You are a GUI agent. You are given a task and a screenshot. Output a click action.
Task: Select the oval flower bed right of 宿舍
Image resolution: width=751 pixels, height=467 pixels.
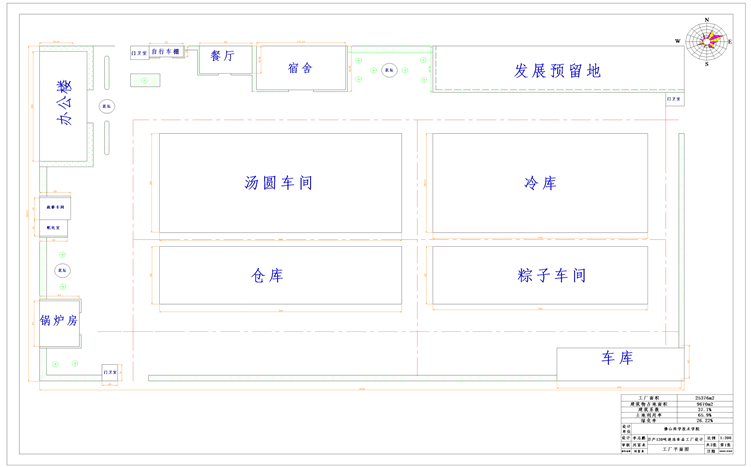pyautogui.click(x=390, y=71)
